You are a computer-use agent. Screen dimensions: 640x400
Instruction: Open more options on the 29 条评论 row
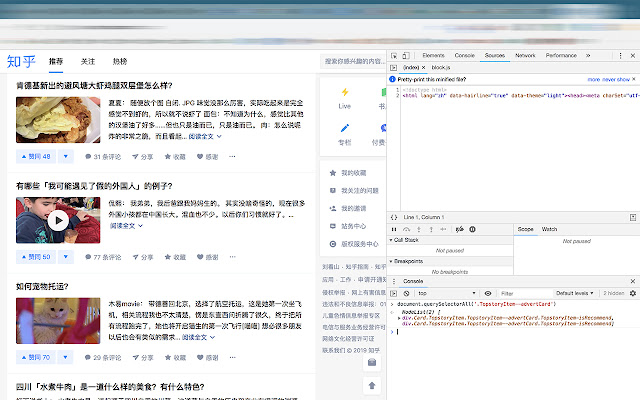(x=232, y=358)
